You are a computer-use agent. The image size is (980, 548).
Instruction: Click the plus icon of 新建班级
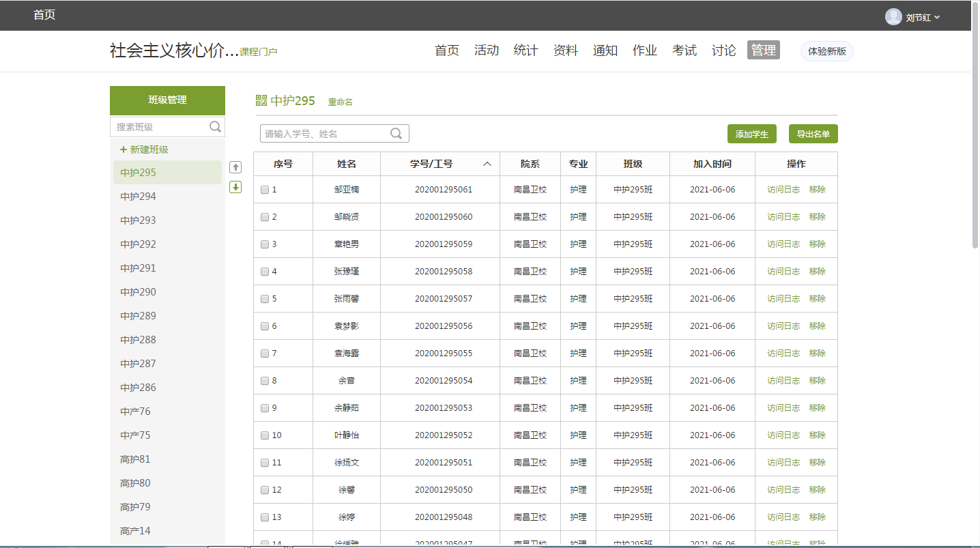tap(124, 149)
